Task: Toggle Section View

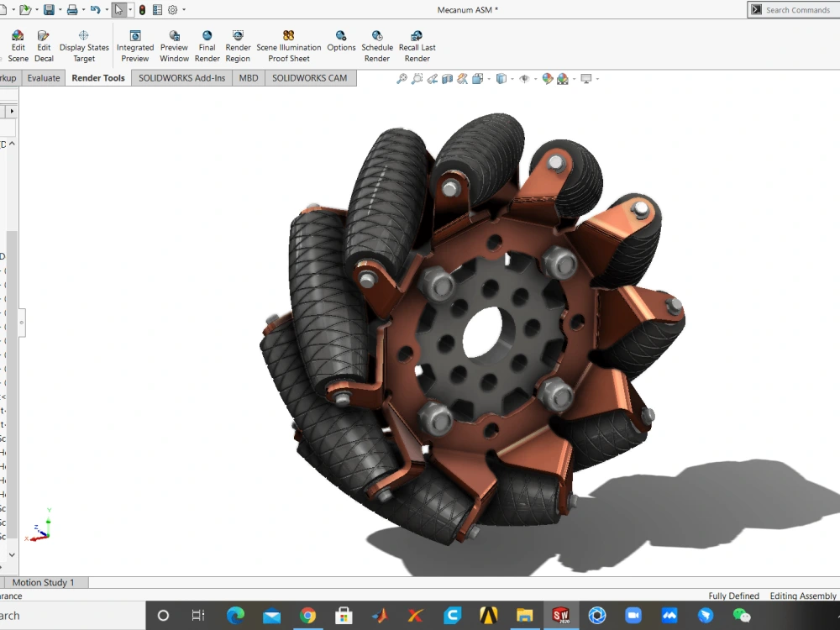Action: [x=447, y=79]
